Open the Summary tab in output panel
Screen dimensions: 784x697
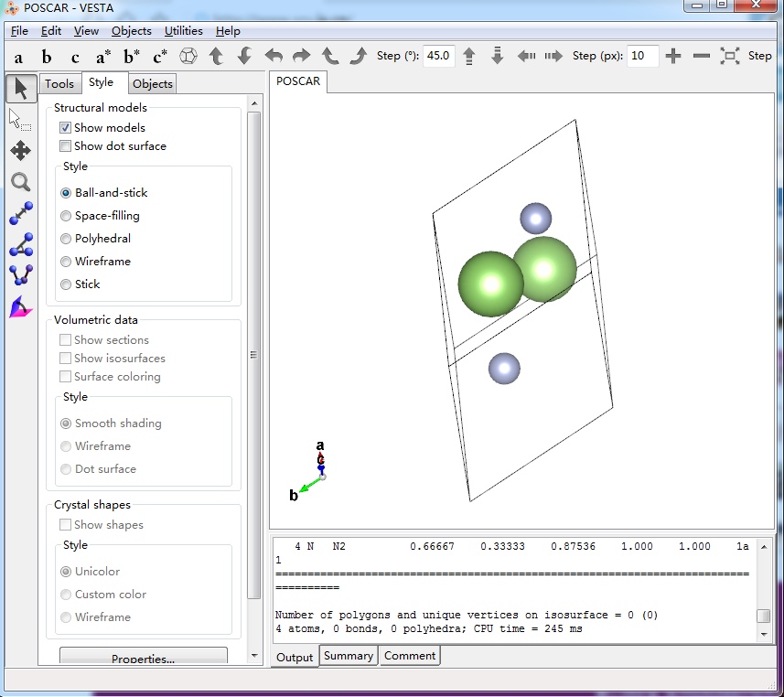[x=348, y=656]
